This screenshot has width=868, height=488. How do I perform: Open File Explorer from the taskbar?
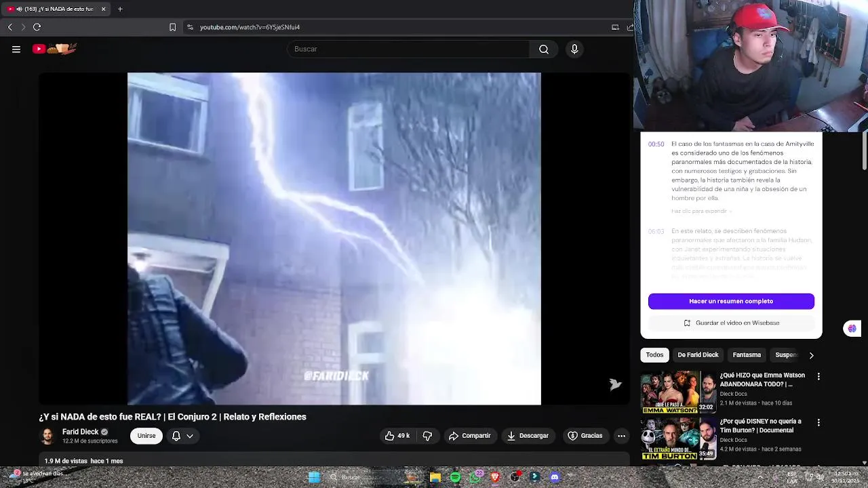click(435, 477)
